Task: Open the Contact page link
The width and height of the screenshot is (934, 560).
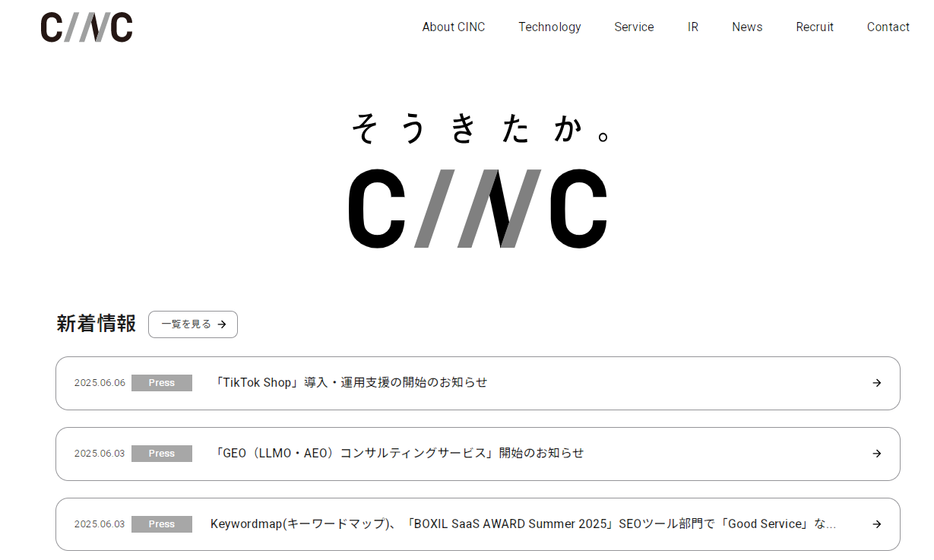Action: coord(888,27)
